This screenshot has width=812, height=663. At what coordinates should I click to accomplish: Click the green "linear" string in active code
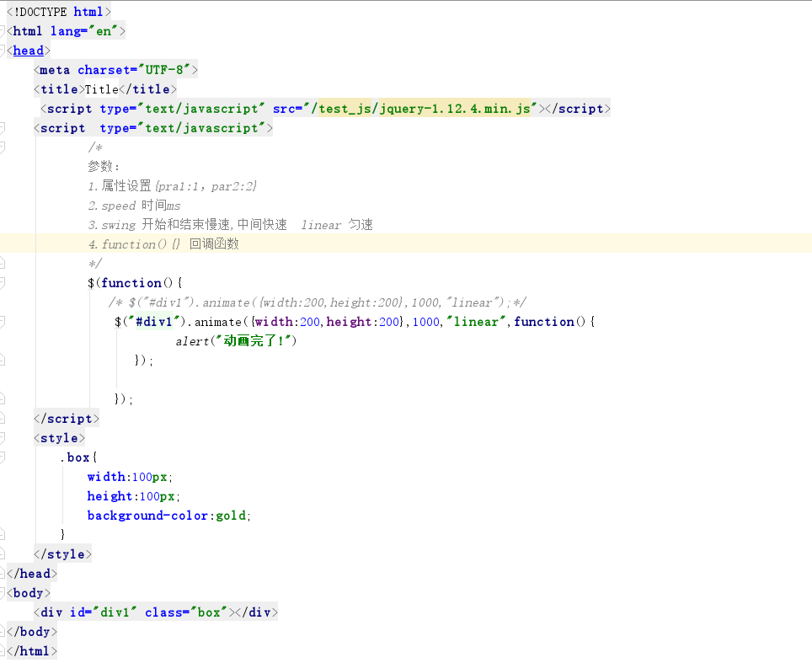point(477,322)
